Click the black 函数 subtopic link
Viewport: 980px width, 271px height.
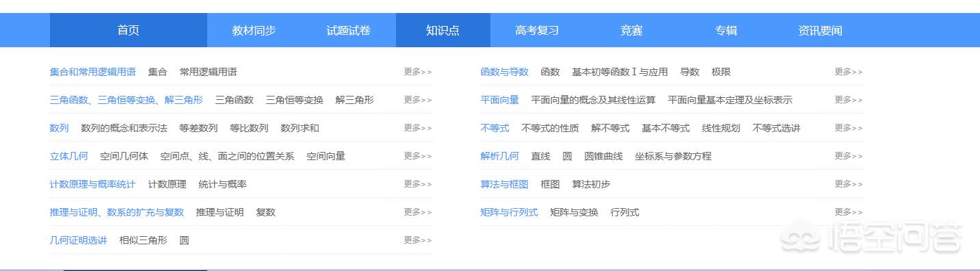click(x=551, y=71)
